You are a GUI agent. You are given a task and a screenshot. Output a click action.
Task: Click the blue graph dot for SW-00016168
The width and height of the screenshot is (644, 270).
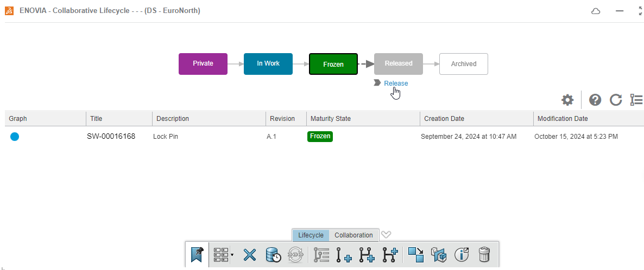pos(15,137)
